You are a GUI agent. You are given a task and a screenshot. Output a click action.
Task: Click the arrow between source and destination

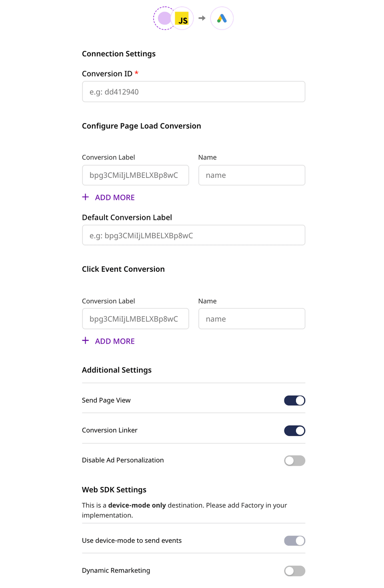[201, 18]
